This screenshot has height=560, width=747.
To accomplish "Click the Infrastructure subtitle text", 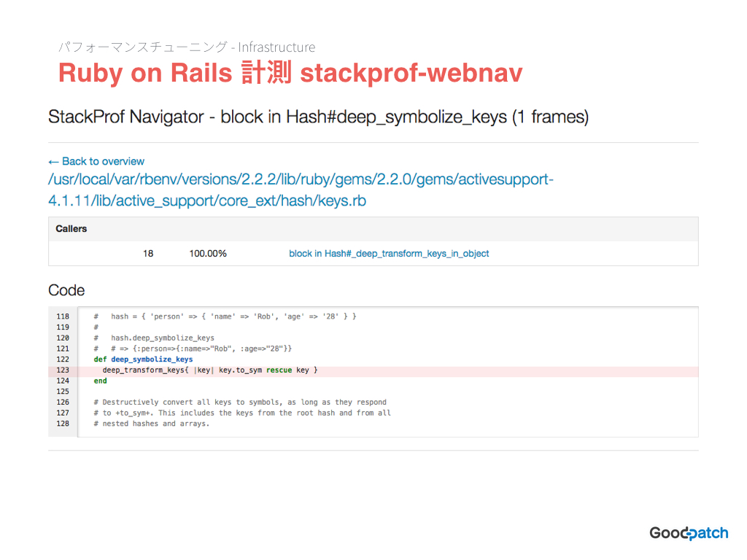I will pos(276,47).
